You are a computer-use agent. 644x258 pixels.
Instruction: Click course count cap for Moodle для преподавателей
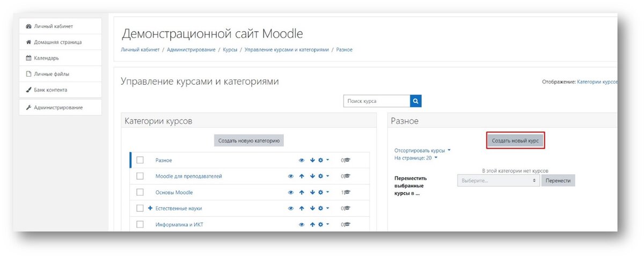pos(347,176)
